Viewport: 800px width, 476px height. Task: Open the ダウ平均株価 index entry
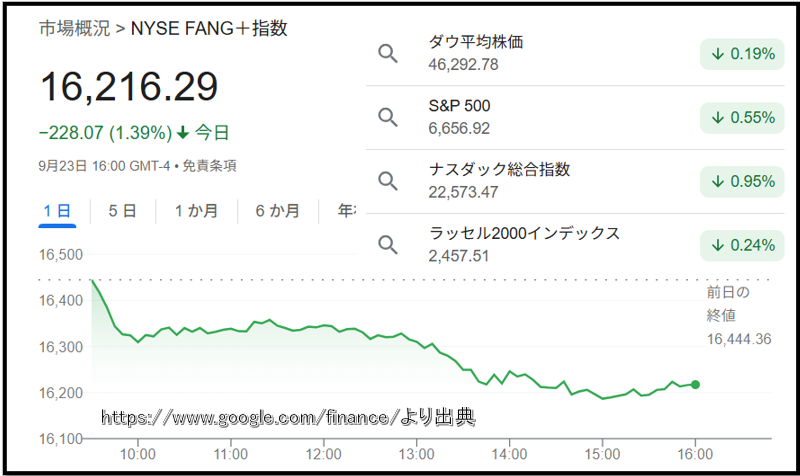(475, 42)
